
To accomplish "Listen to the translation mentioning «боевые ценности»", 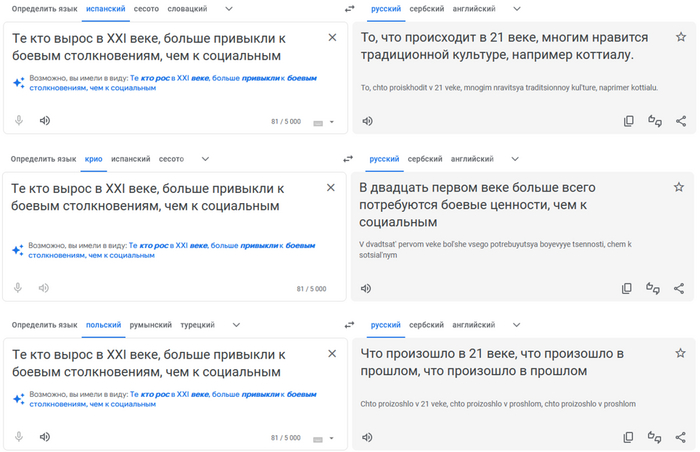I will click(367, 288).
